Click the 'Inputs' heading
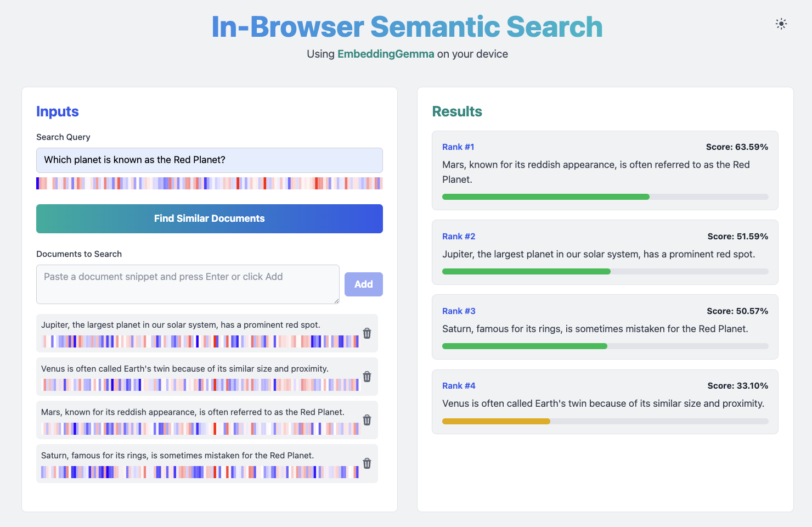The width and height of the screenshot is (812, 527). coord(58,111)
